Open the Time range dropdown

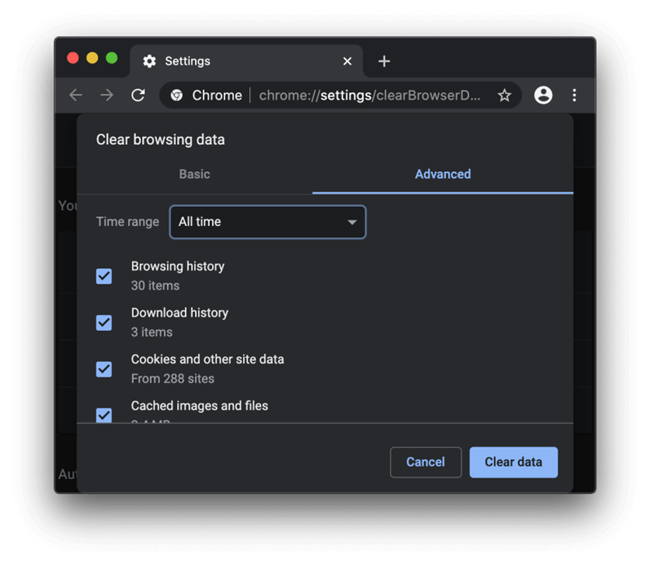tap(268, 222)
